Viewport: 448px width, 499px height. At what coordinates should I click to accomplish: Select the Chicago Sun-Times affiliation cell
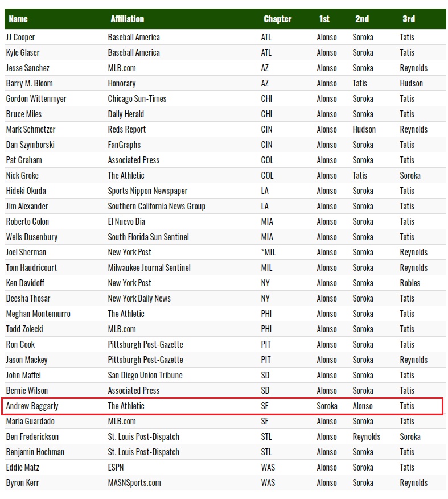(137, 98)
